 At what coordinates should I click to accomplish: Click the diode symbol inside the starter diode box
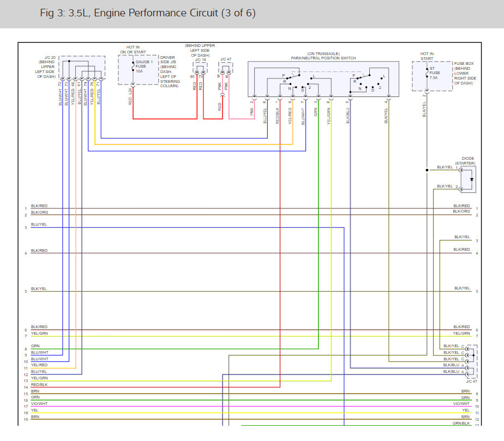[x=471, y=179]
